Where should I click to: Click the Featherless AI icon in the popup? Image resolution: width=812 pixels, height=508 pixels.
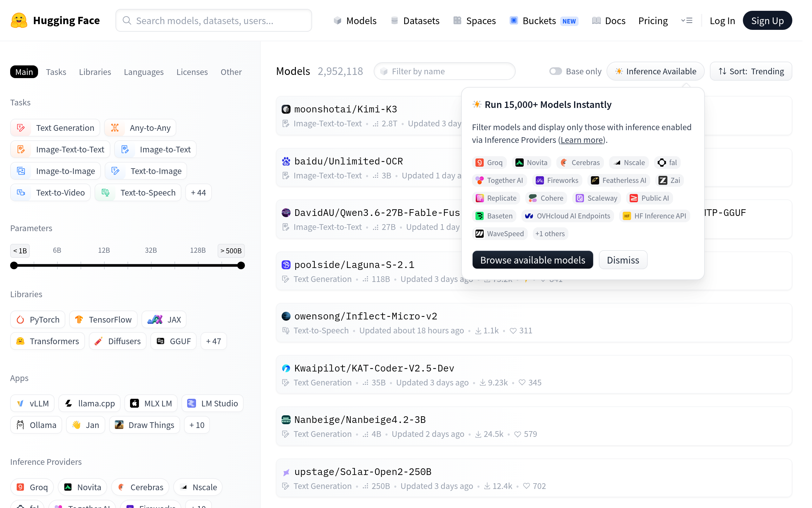(595, 180)
